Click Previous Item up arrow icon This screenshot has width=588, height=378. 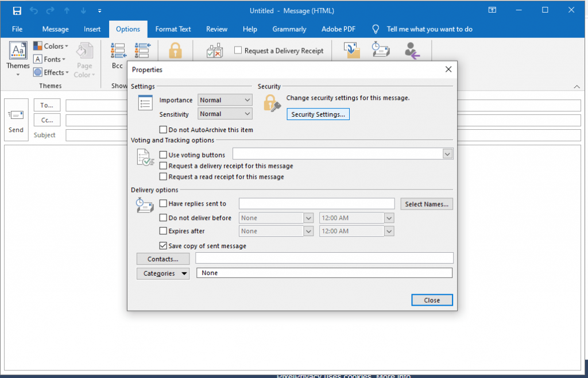(67, 10)
